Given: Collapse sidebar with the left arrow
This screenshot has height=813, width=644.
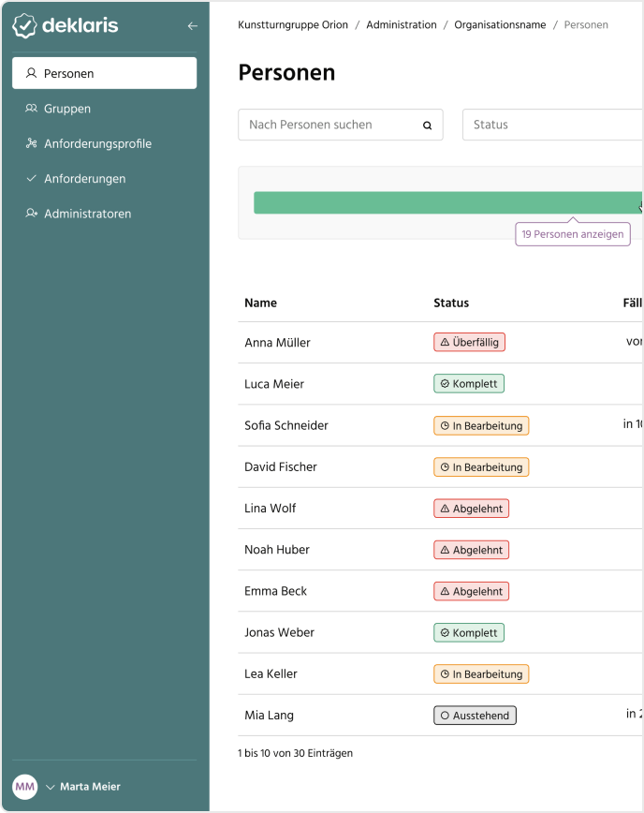Looking at the screenshot, I should pyautogui.click(x=192, y=26).
